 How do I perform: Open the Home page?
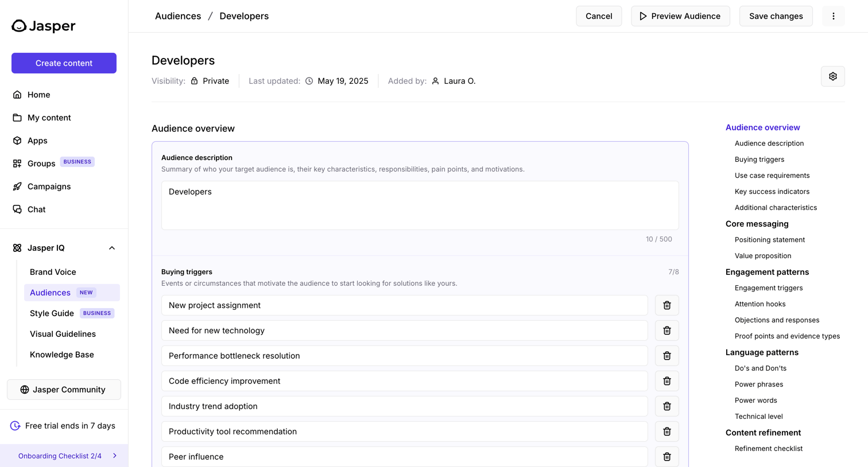click(x=38, y=95)
